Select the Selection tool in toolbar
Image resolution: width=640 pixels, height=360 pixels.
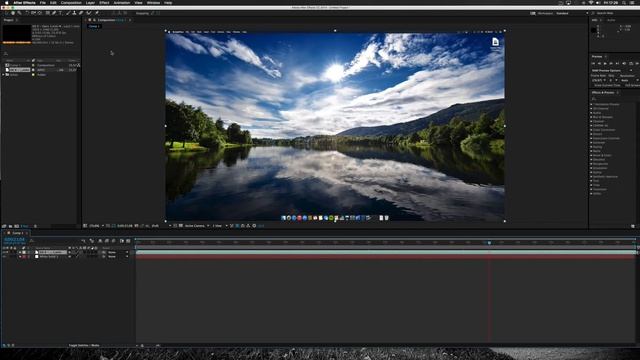point(6,13)
